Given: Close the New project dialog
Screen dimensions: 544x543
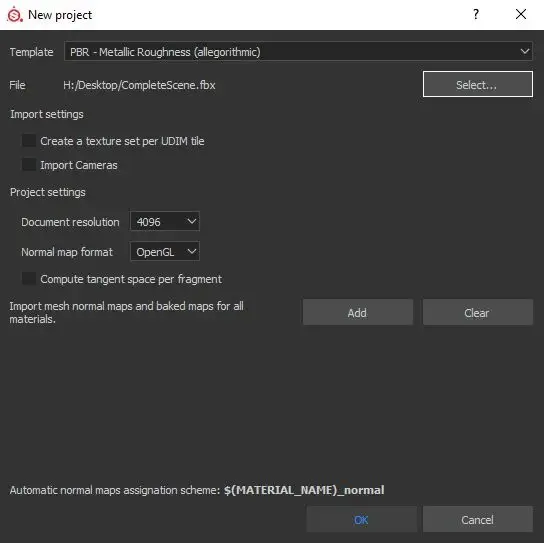Looking at the screenshot, I should (521, 14).
